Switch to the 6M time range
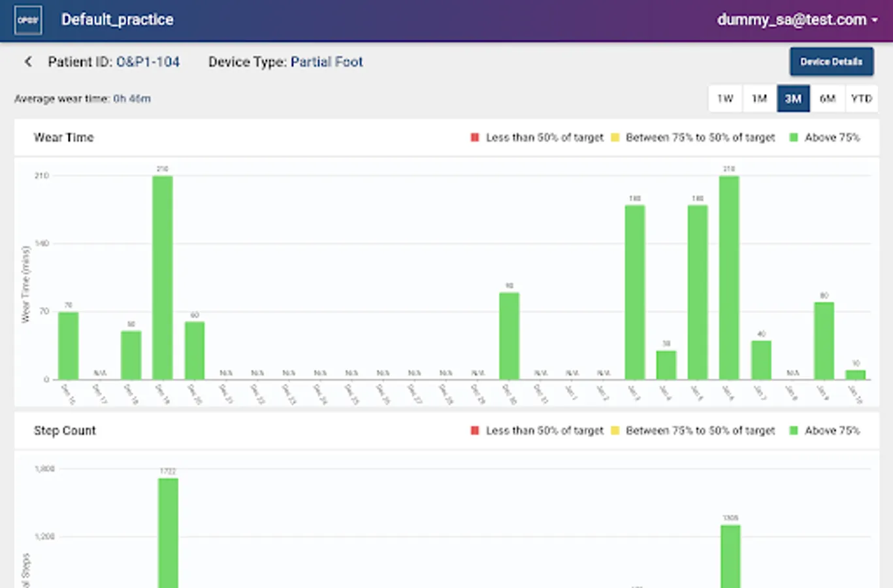The image size is (893, 588). [827, 99]
